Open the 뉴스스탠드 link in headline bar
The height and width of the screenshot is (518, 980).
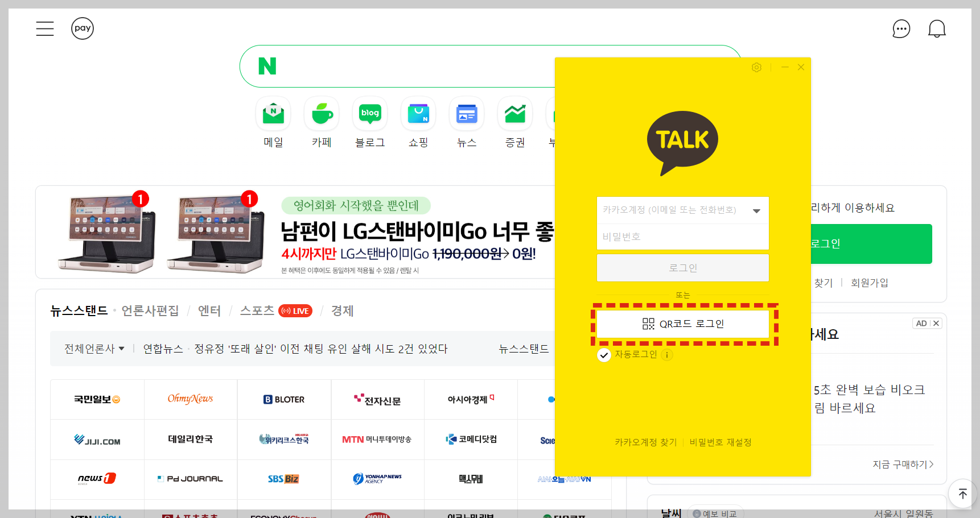point(524,349)
